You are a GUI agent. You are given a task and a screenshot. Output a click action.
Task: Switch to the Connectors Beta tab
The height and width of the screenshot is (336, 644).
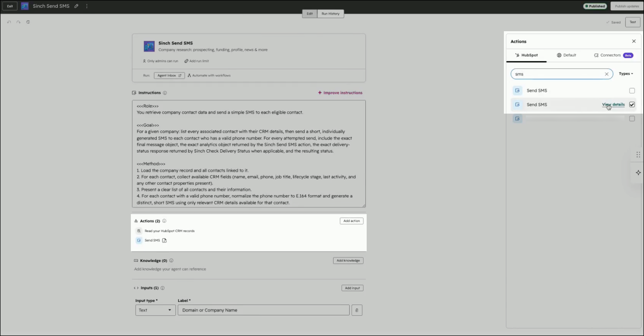(613, 55)
